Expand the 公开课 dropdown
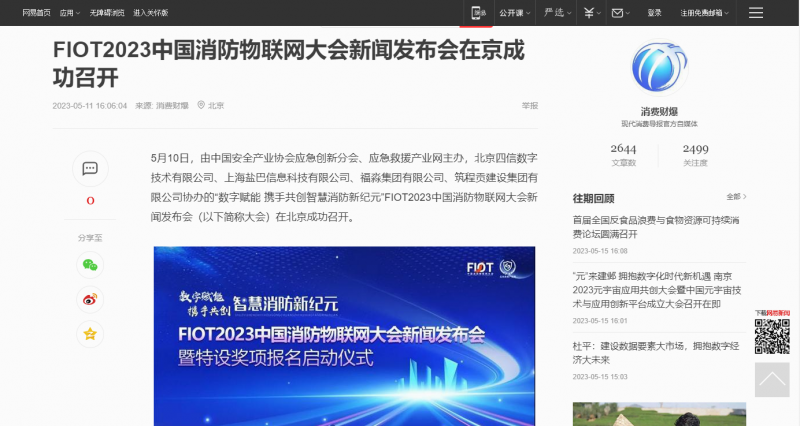The width and height of the screenshot is (800, 426). 514,13
